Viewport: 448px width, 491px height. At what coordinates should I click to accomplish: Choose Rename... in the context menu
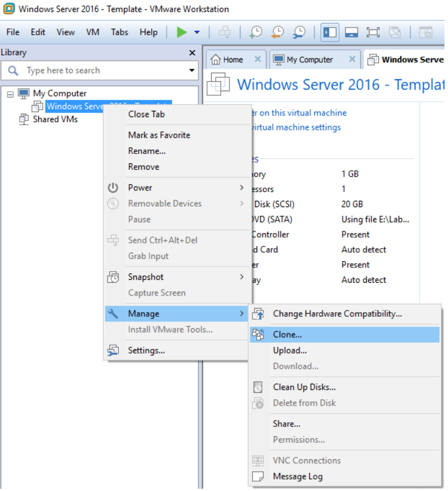[x=178, y=151]
